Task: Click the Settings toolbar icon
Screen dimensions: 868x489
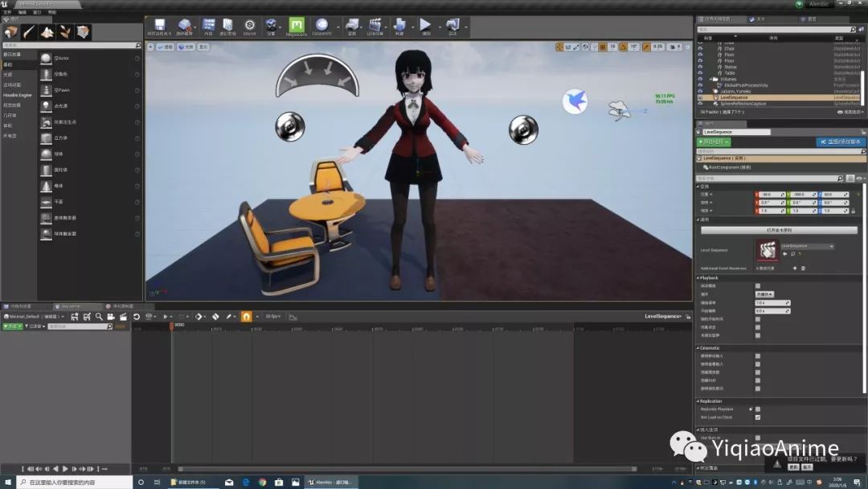Action: 271,25
